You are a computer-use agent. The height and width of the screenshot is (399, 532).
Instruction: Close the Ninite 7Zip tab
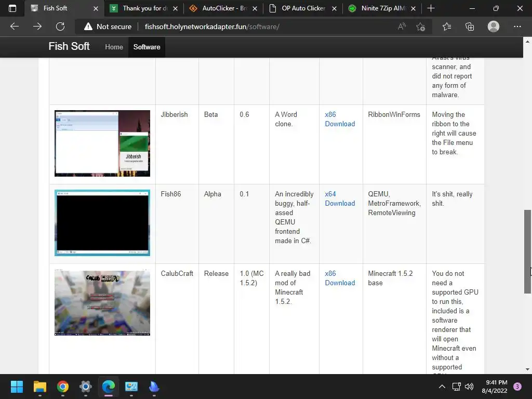(x=413, y=8)
